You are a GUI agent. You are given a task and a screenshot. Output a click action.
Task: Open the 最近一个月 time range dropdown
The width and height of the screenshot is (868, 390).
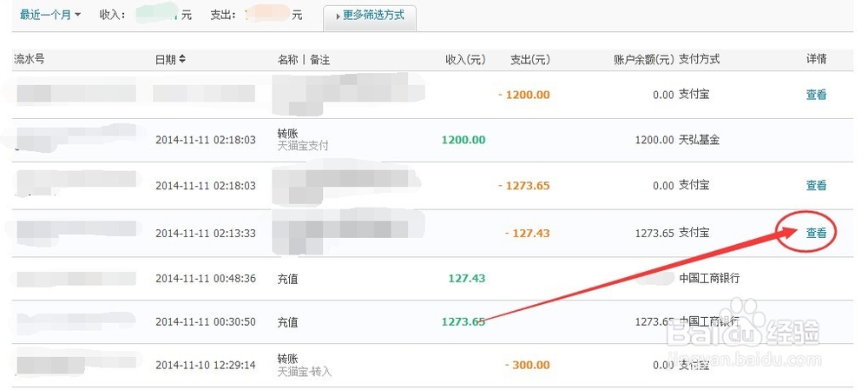click(49, 15)
